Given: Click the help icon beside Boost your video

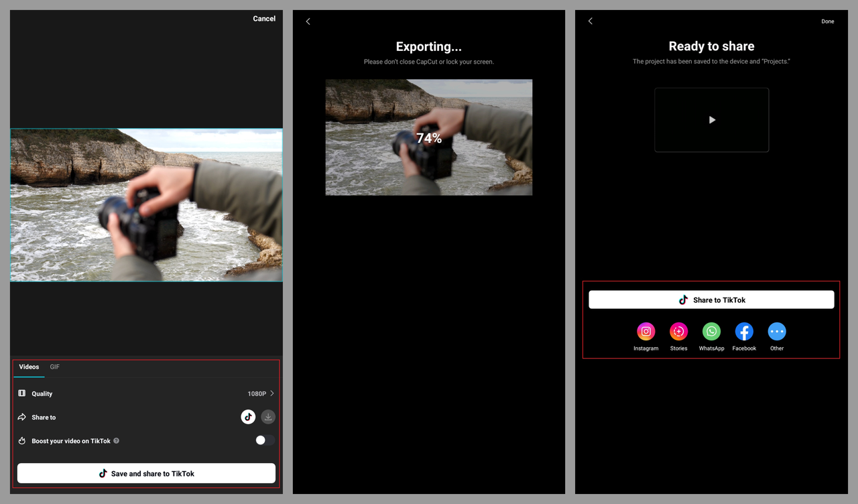Looking at the screenshot, I should coord(116,440).
